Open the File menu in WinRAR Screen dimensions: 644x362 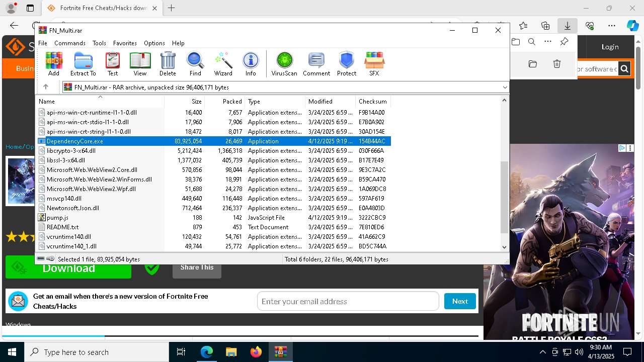pos(43,43)
